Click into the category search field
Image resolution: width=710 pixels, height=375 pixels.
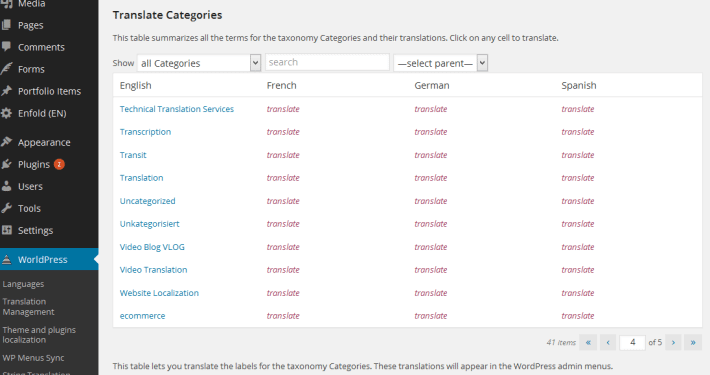click(x=327, y=62)
